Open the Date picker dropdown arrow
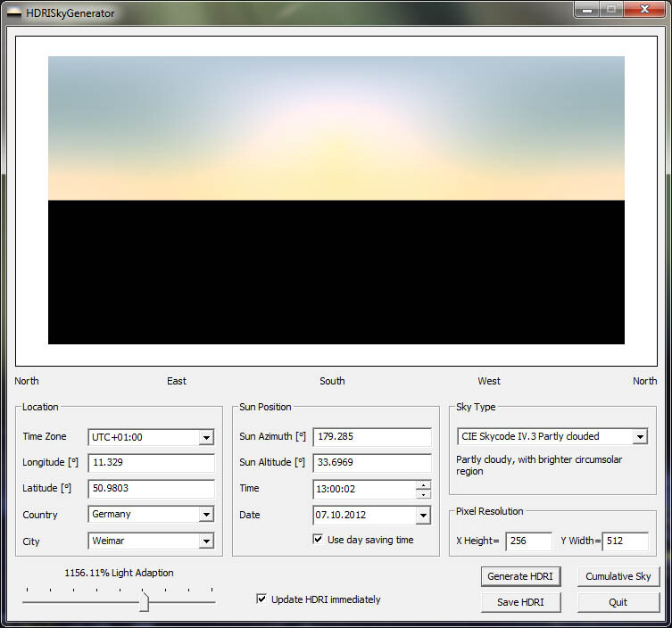Screen dimensions: 672x628 [x=423, y=515]
